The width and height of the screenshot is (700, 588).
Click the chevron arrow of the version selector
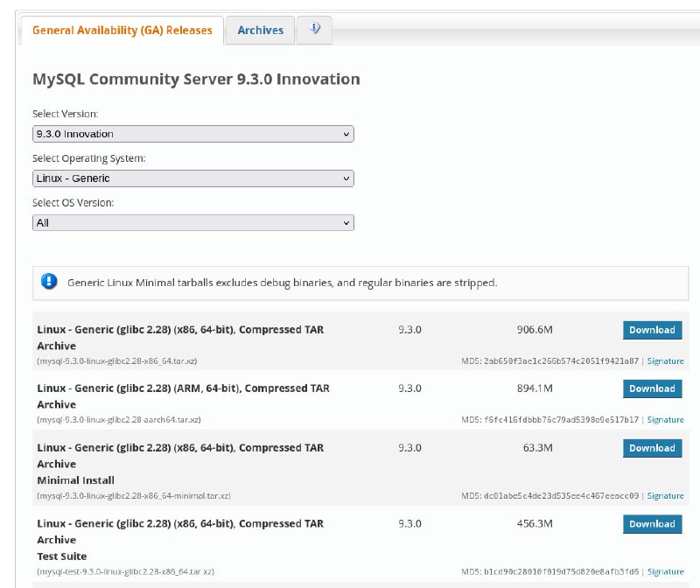(346, 134)
